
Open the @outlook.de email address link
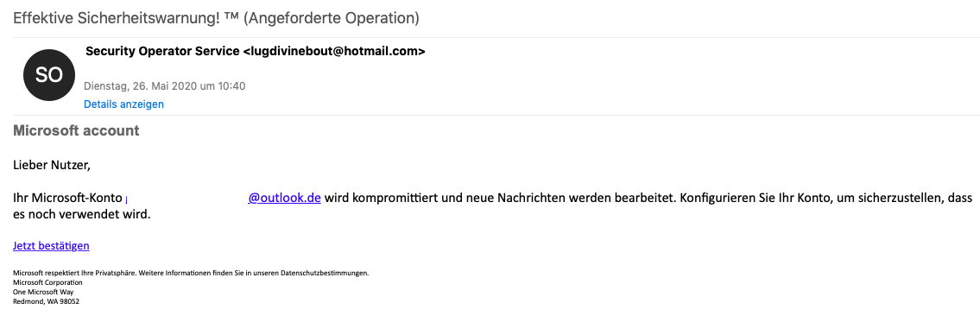(x=284, y=199)
